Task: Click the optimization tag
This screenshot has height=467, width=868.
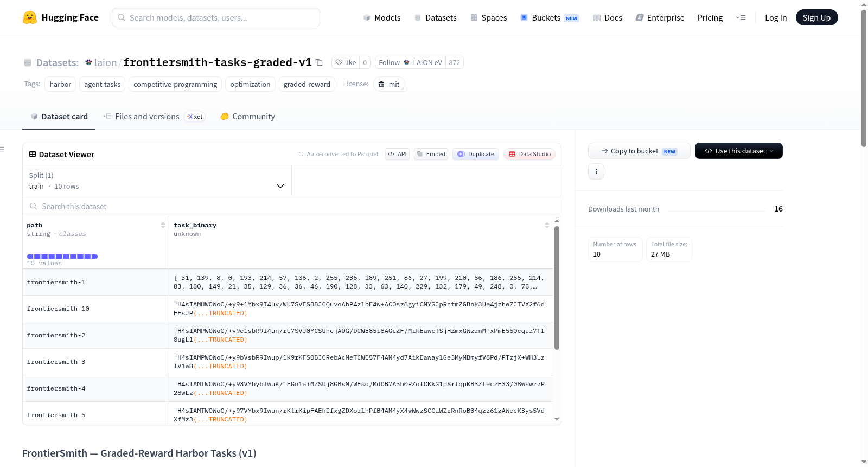Action: pyautogui.click(x=250, y=84)
